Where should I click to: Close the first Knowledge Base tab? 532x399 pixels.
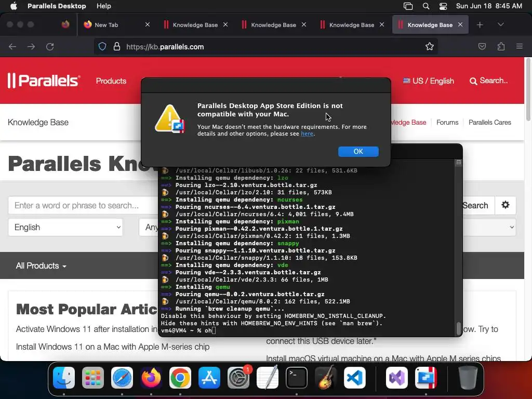tap(225, 24)
